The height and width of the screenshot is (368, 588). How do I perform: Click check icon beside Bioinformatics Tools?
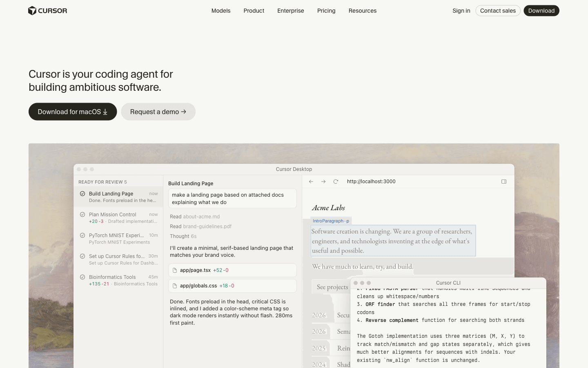click(82, 277)
